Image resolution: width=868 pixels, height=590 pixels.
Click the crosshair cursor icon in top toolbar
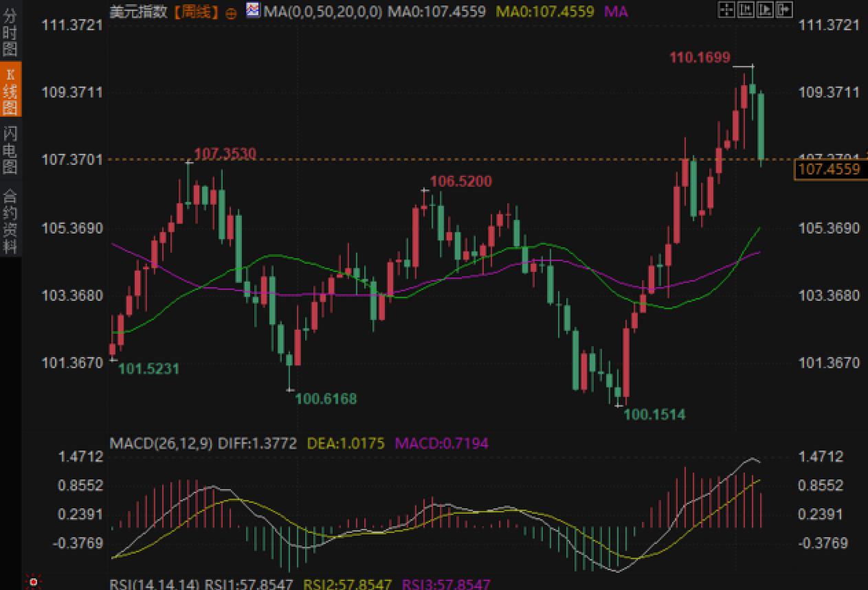726,10
